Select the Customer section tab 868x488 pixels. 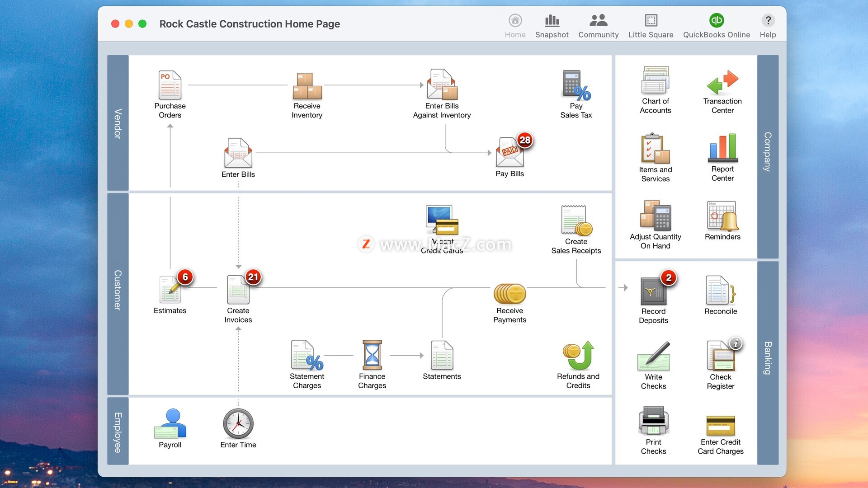pos(118,294)
